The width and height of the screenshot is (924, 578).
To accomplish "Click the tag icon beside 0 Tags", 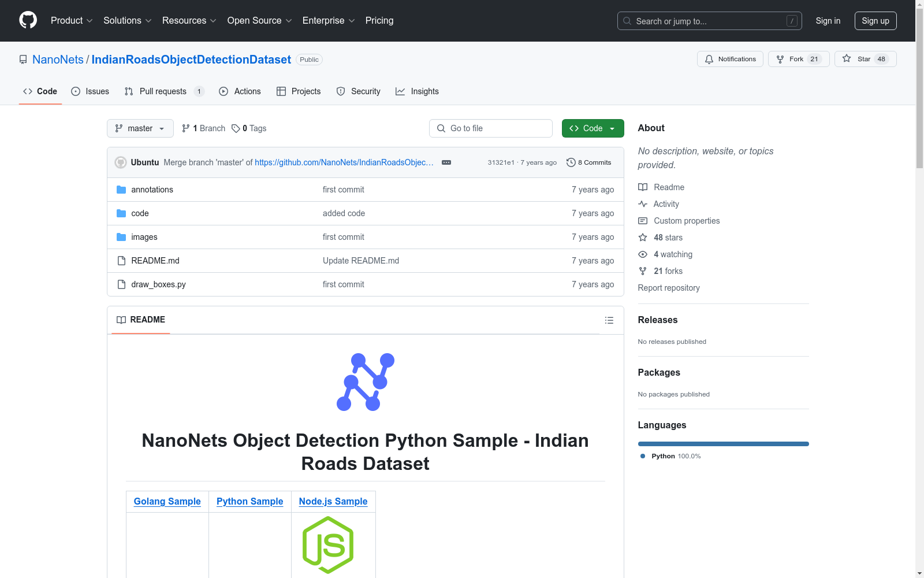I will [x=236, y=128].
